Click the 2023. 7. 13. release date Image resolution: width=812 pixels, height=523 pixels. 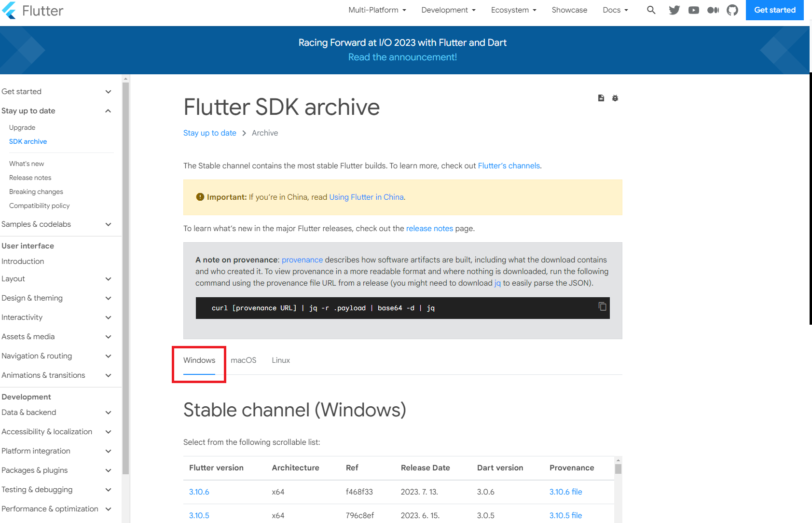pyautogui.click(x=419, y=492)
